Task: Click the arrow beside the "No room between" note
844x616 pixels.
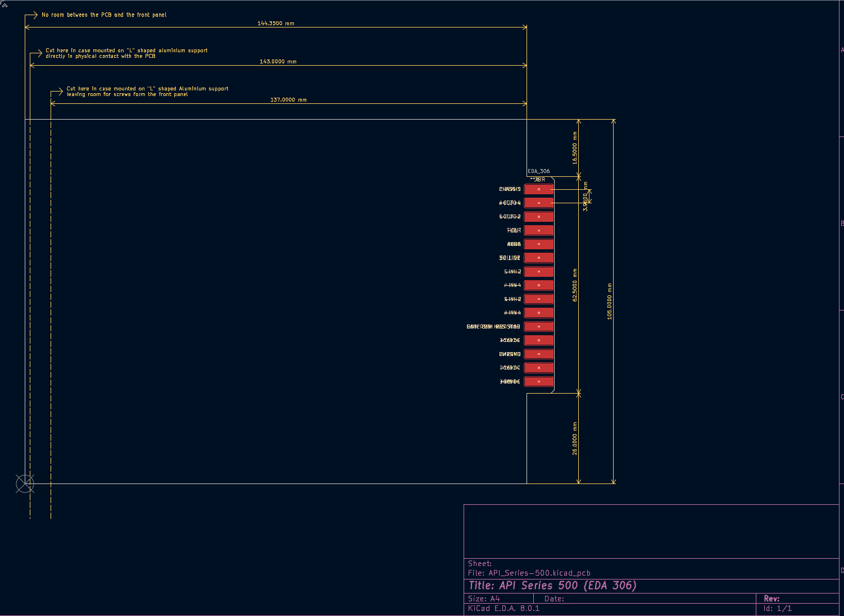Action: tap(31, 15)
